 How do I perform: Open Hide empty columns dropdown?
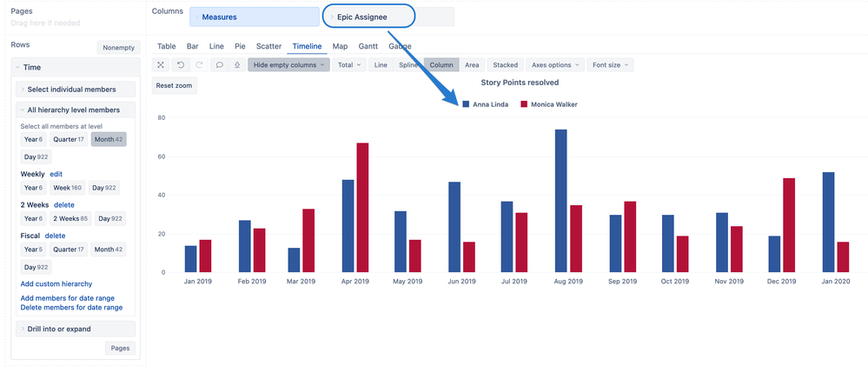click(x=288, y=65)
